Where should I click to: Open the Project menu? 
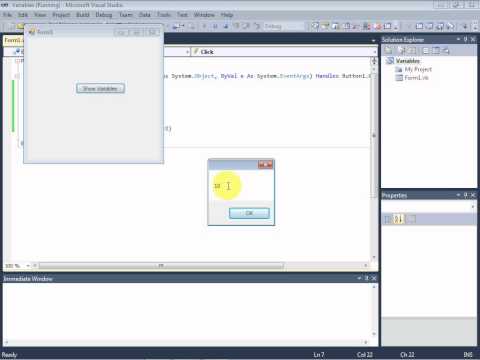[x=61, y=15]
